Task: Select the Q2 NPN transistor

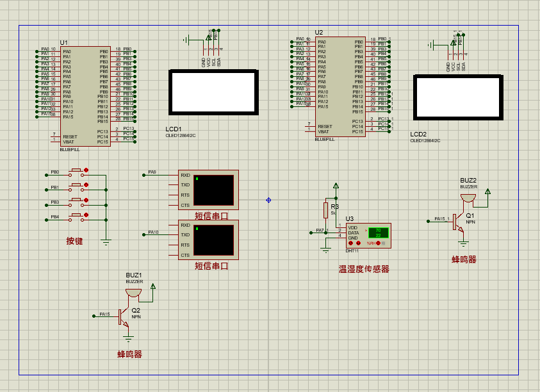Action: 124,317
